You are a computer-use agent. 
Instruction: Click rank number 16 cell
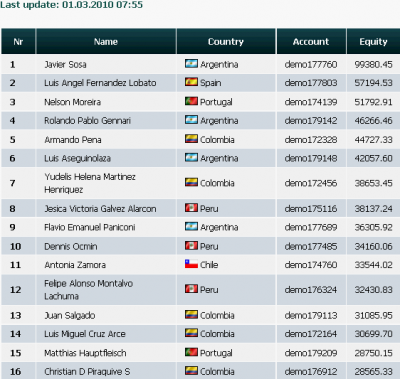tap(18, 371)
